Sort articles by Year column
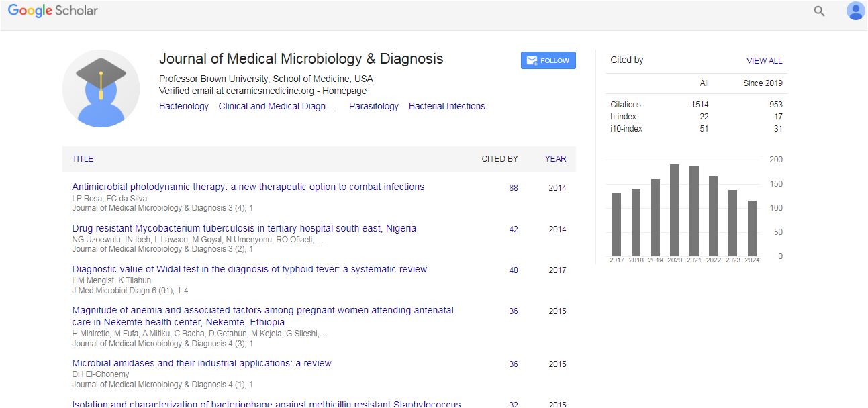This screenshot has height=408, width=868. [555, 159]
